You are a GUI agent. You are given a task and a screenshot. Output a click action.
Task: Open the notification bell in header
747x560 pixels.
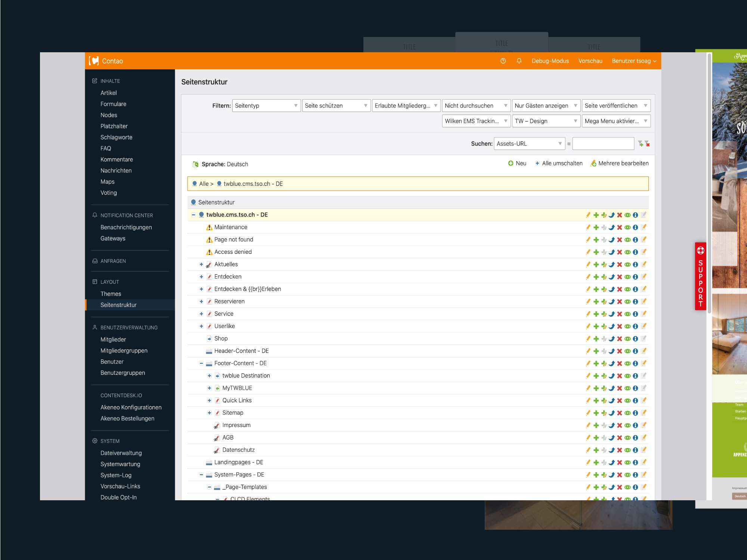click(x=519, y=61)
